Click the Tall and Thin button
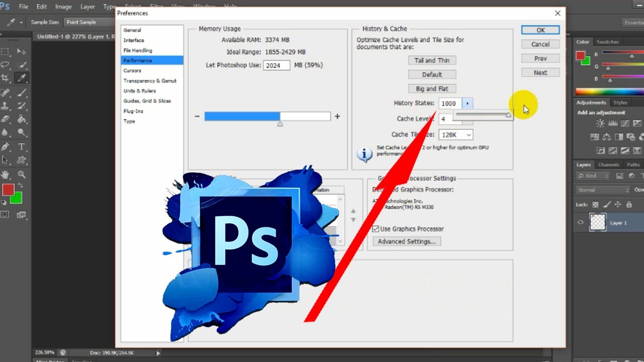The width and height of the screenshot is (644, 362). point(432,60)
